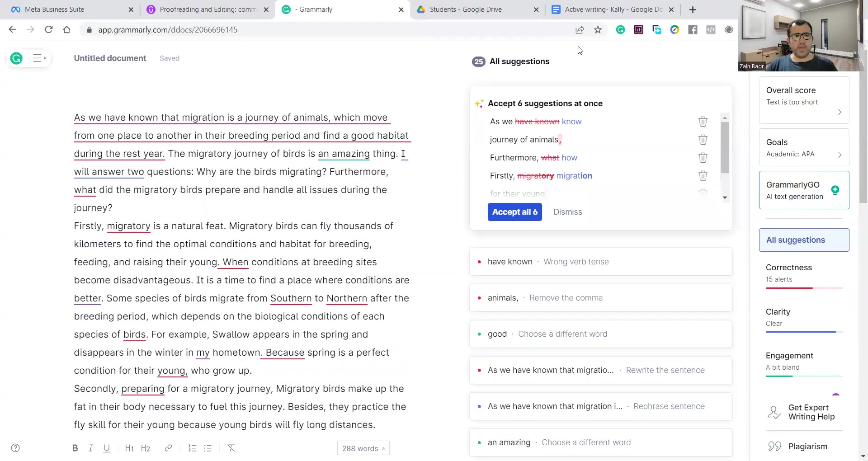Expand the Overall score panel
868x461 pixels.
coord(804,100)
